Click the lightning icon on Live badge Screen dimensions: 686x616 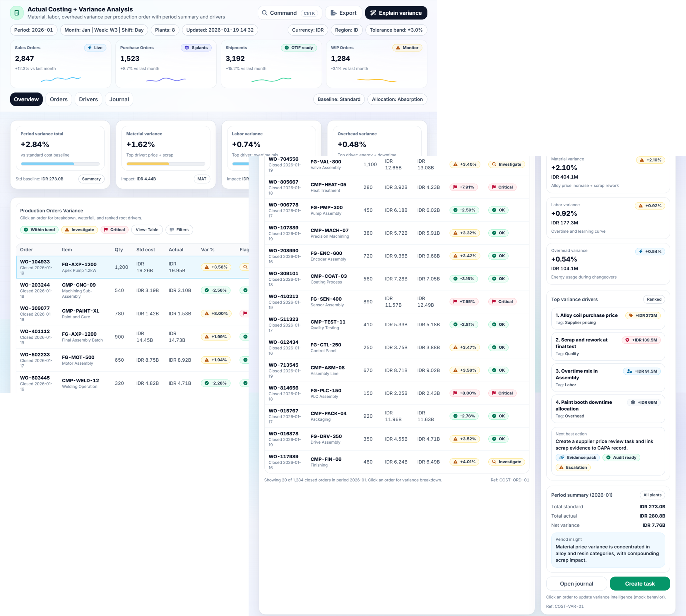pyautogui.click(x=90, y=48)
